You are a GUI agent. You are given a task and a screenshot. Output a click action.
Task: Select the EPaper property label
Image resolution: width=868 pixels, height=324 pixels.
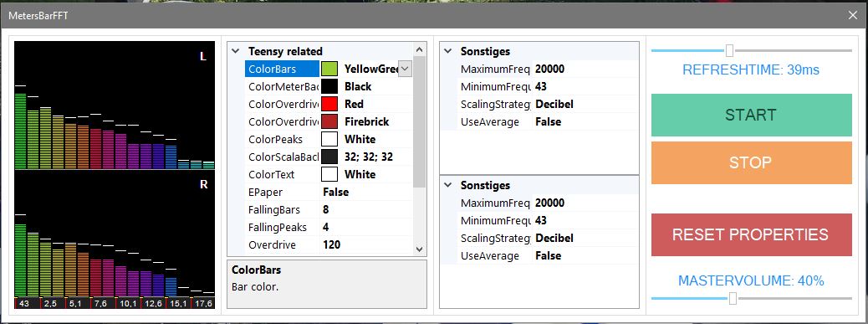click(266, 193)
